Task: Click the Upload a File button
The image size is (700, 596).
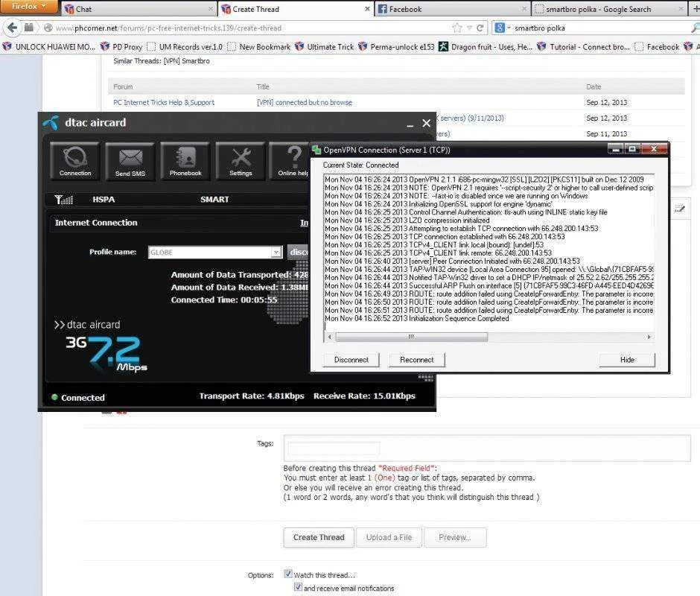Action: point(389,537)
